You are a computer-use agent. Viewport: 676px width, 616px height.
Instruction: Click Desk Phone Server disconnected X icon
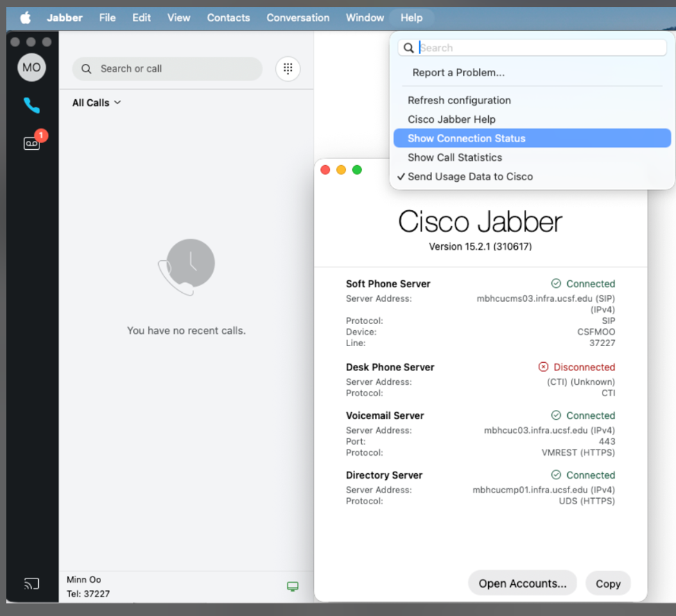point(543,367)
